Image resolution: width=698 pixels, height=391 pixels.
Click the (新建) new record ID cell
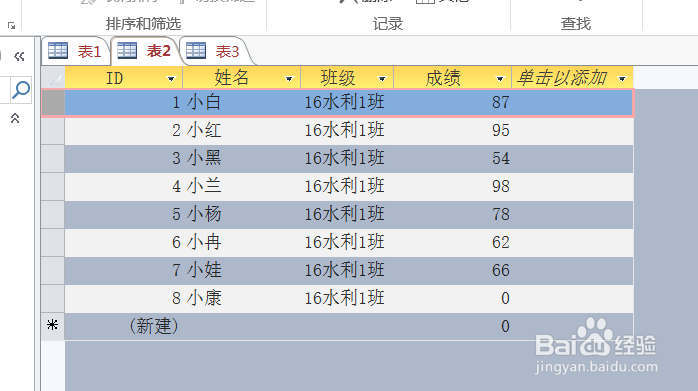click(124, 326)
